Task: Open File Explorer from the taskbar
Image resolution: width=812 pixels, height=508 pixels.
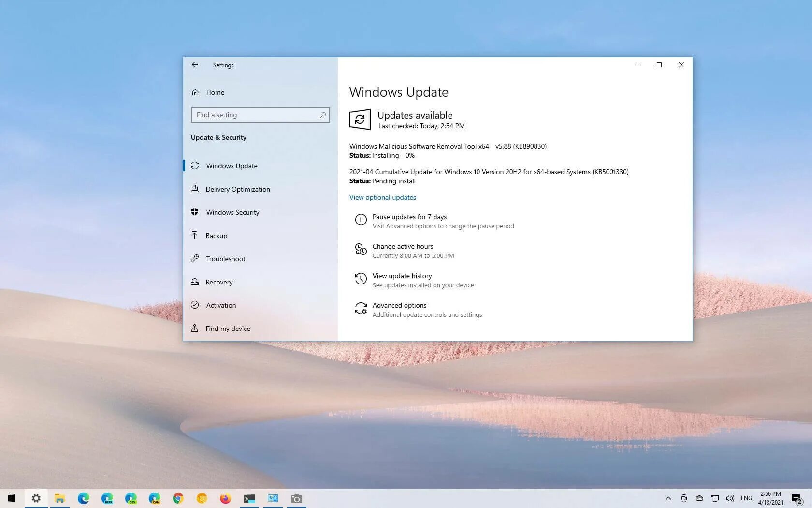Action: 59,498
